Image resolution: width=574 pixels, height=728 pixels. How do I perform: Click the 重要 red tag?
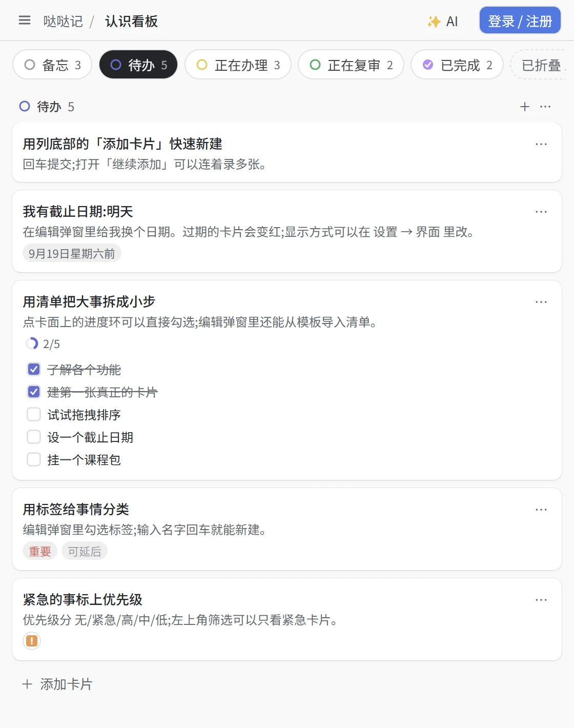tap(40, 551)
